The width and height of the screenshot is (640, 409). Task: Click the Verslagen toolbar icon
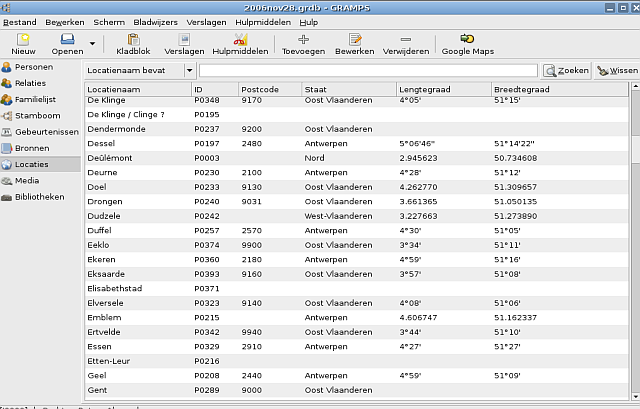coord(184,43)
